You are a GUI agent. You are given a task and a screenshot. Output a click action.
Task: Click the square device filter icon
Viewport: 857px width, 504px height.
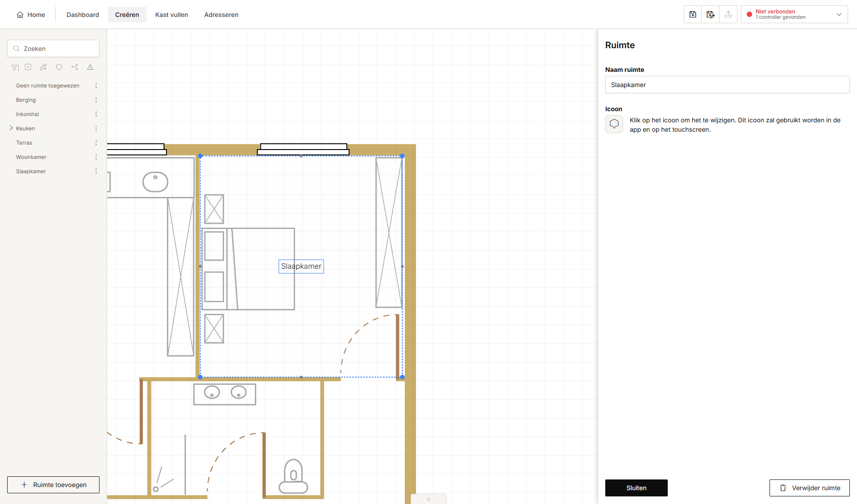pos(28,67)
